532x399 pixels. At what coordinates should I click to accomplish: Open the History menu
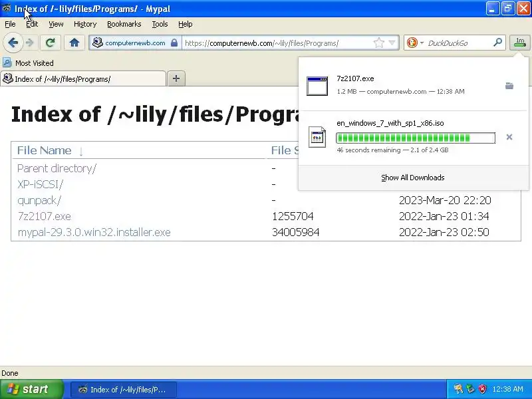[x=85, y=24]
